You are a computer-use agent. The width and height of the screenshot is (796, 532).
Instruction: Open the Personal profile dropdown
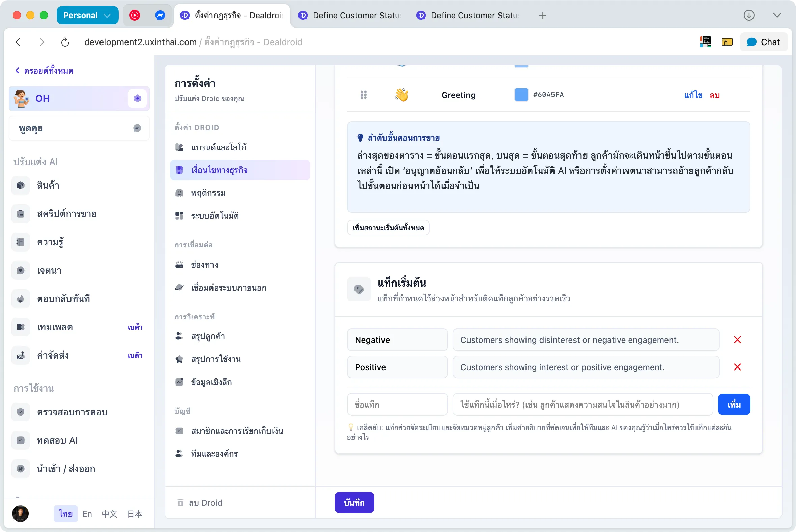[87, 15]
